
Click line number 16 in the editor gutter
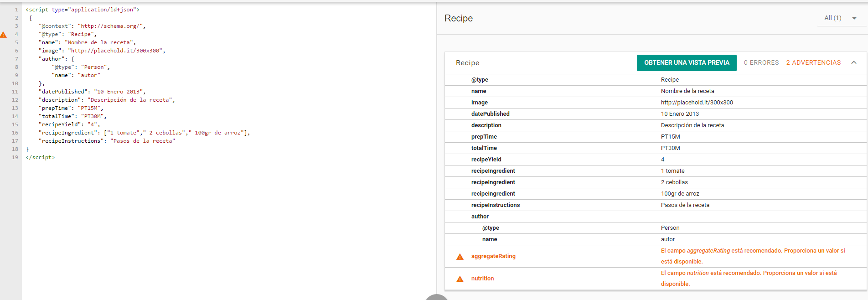click(15, 133)
